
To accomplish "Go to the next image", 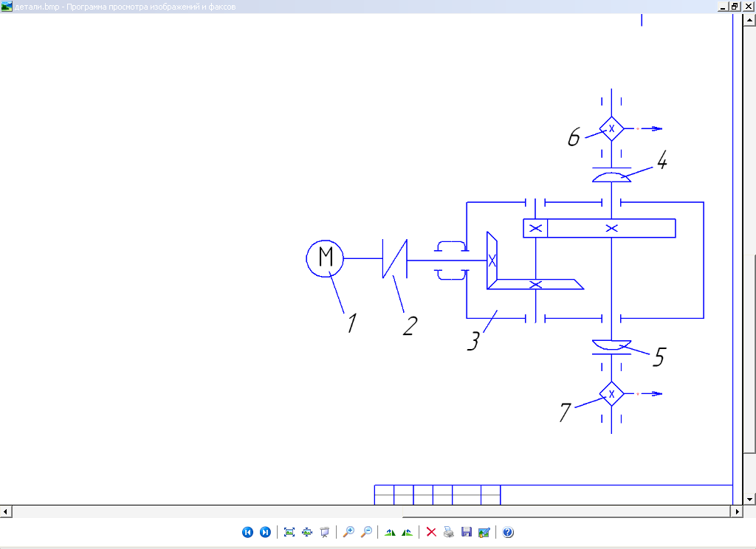I will pyautogui.click(x=265, y=532).
